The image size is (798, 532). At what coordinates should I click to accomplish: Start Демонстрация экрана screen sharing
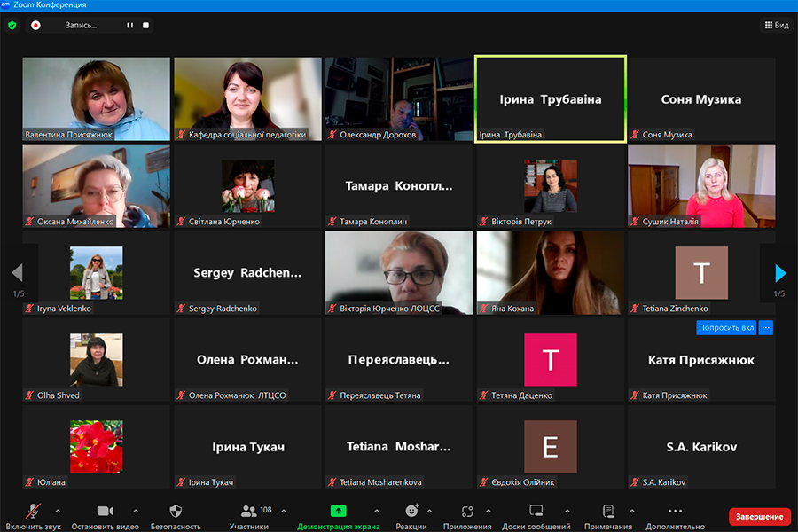pyautogui.click(x=338, y=512)
